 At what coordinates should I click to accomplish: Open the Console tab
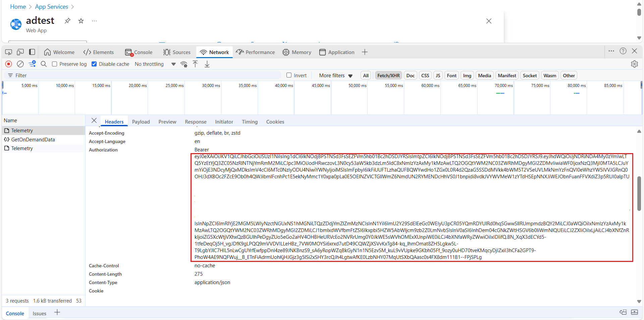(x=139, y=52)
